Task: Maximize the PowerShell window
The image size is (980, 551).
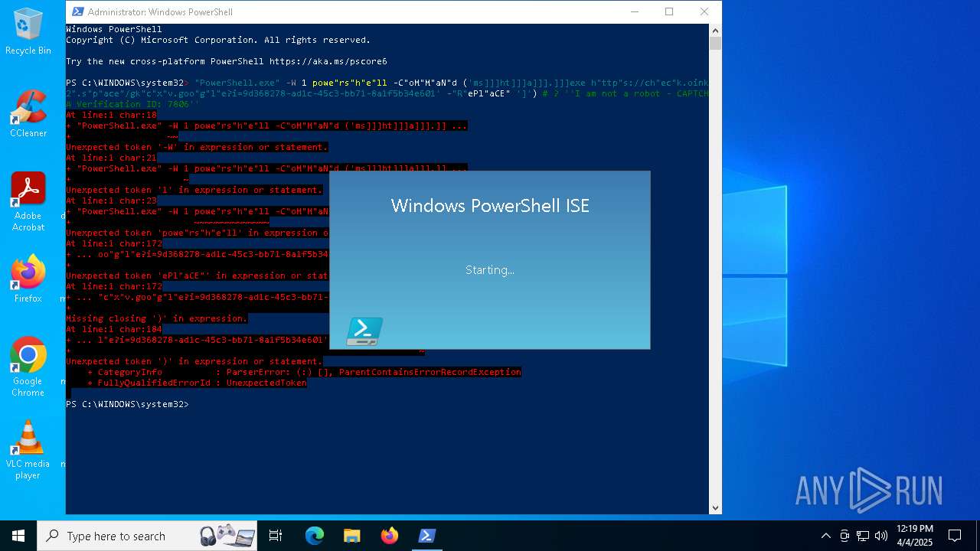Action: [669, 11]
